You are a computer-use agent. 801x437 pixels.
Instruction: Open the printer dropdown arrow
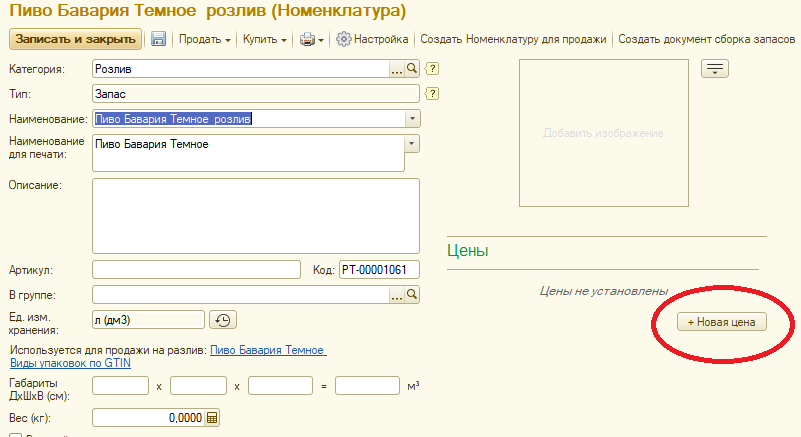coord(321,40)
